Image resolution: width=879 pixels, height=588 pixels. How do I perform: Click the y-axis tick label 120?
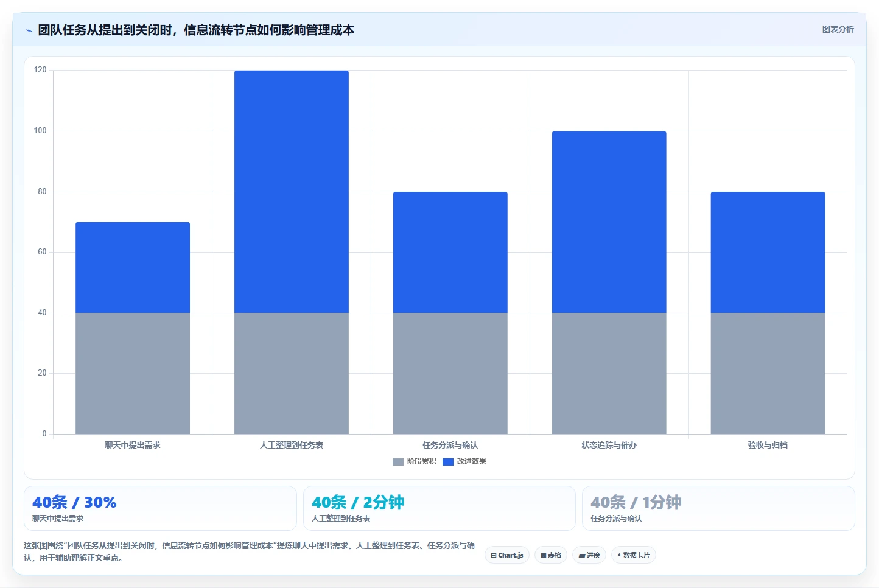coord(40,70)
